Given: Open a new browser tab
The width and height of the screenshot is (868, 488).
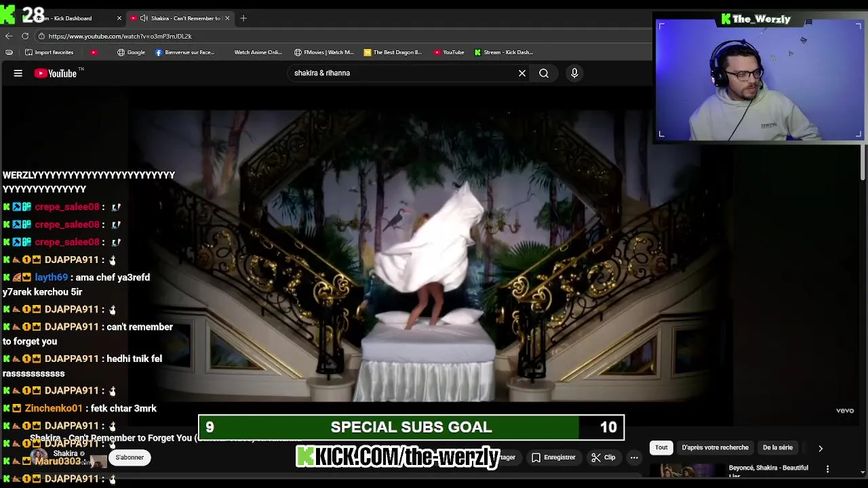Looking at the screenshot, I should tap(243, 18).
